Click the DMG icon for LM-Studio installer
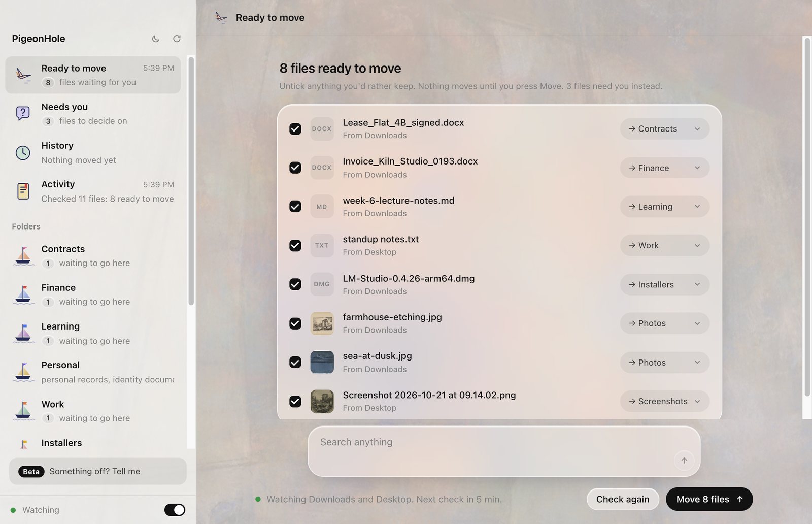 click(x=322, y=284)
